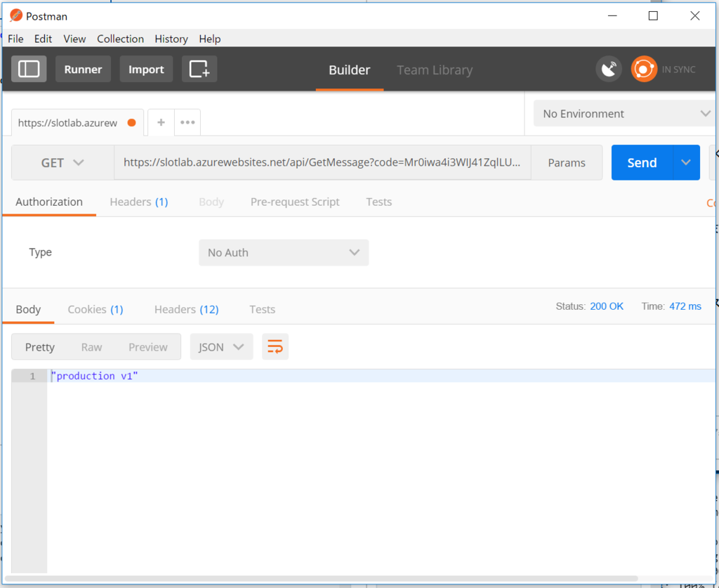Click the Runner button
The width and height of the screenshot is (719, 588).
(83, 70)
